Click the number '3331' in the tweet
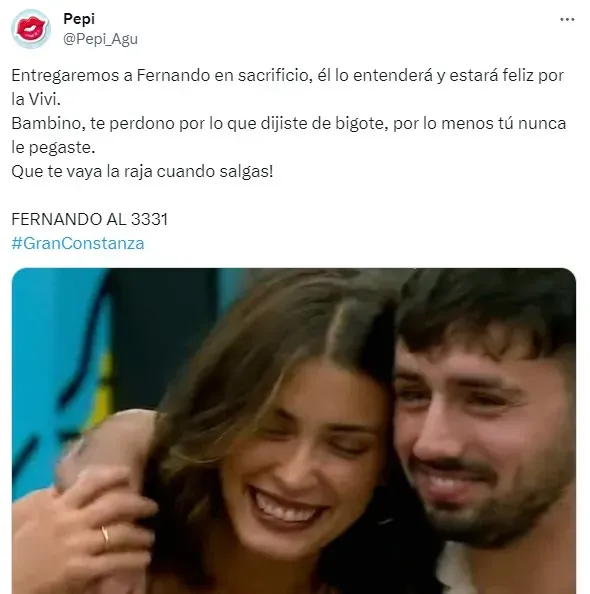Screen dimensions: 590x594 click(x=149, y=219)
